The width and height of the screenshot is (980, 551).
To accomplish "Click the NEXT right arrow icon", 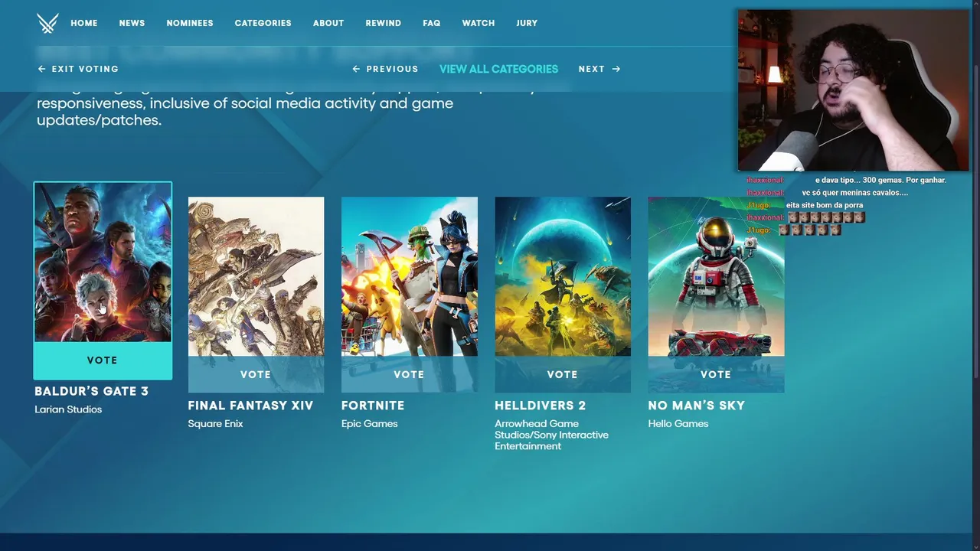I will (616, 69).
